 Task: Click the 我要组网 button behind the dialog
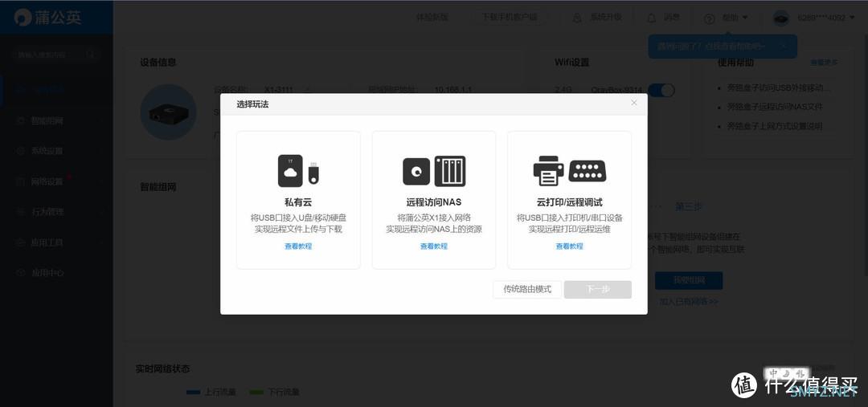tap(689, 280)
